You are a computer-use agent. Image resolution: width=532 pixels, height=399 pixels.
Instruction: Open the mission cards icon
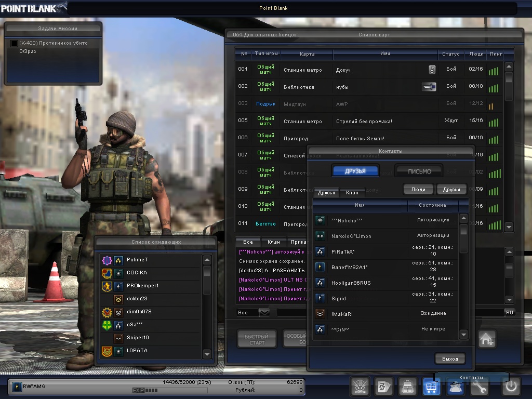(383, 387)
